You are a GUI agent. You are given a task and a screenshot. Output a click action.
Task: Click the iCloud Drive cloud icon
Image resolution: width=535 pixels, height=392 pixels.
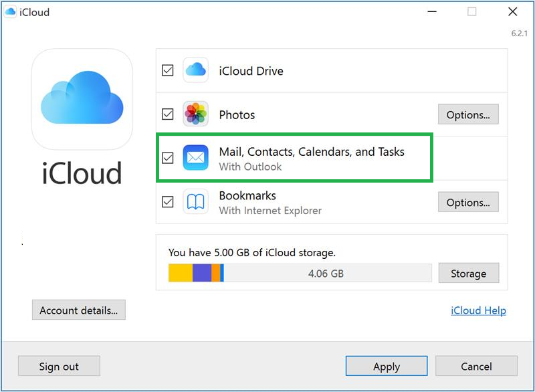pyautogui.click(x=195, y=70)
